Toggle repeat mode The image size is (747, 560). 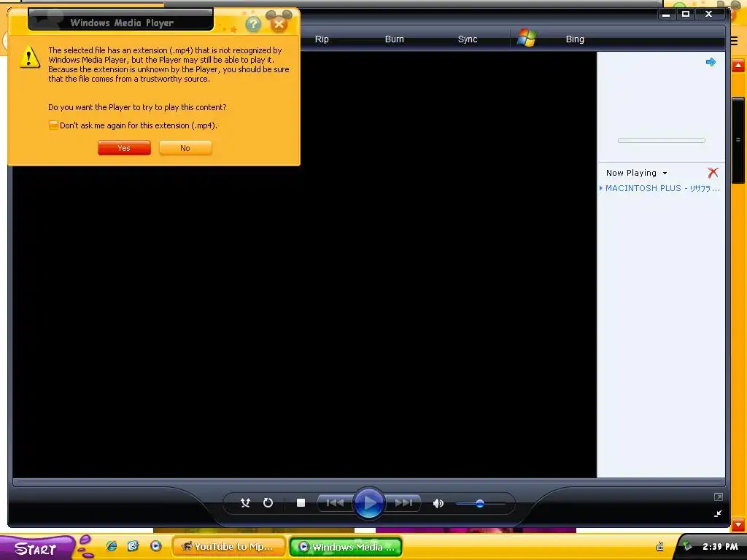(268, 503)
